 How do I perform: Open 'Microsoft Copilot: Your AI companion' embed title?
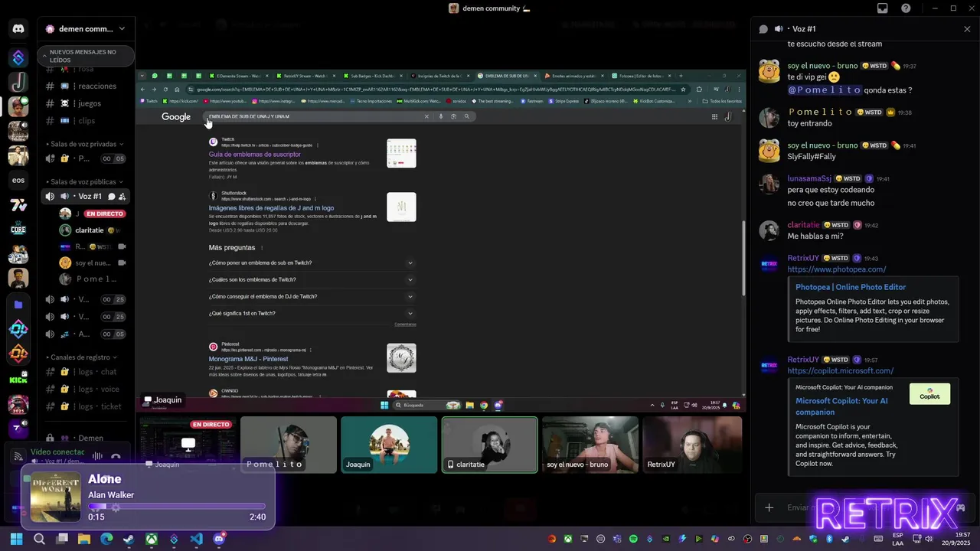click(841, 406)
